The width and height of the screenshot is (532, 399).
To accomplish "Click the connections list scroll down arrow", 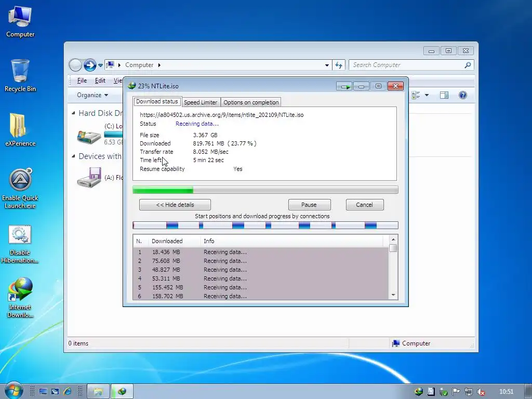I will [393, 295].
